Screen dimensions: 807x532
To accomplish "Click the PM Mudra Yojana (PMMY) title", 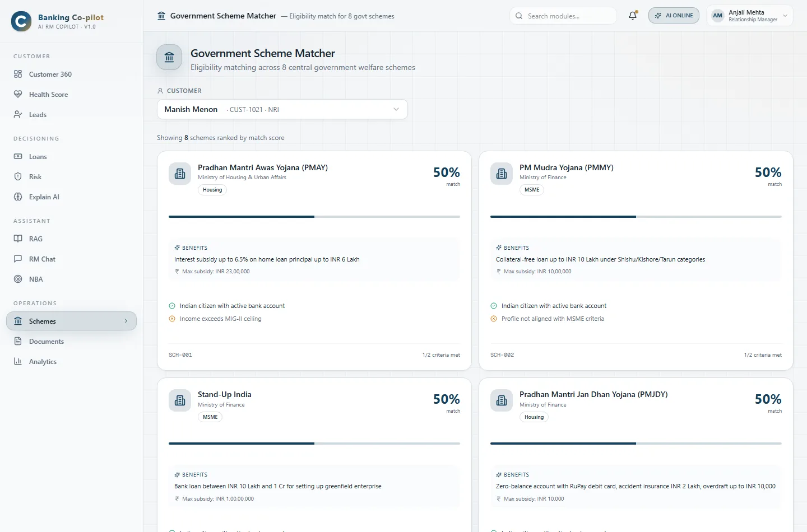I will tap(567, 167).
